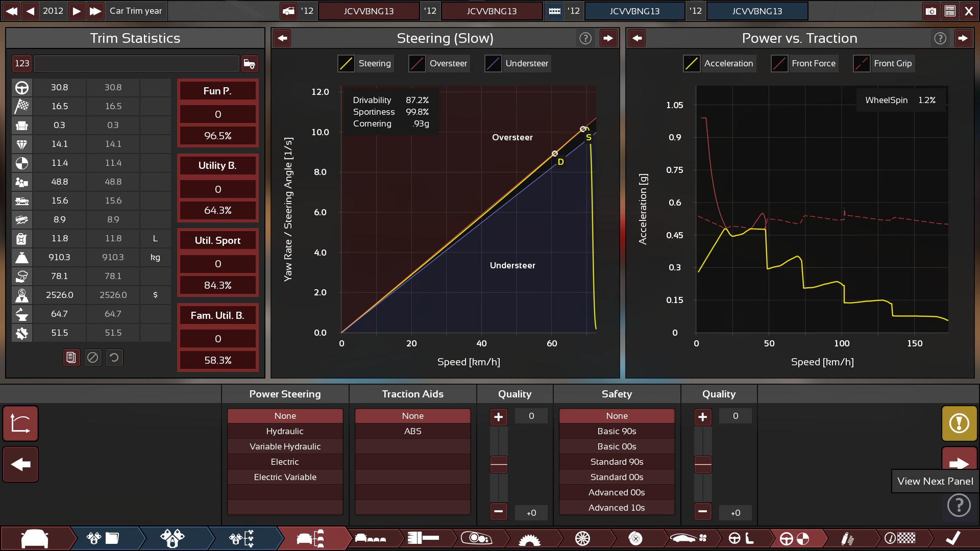Show next graph in Steering panel
980x551 pixels.
[608, 38]
